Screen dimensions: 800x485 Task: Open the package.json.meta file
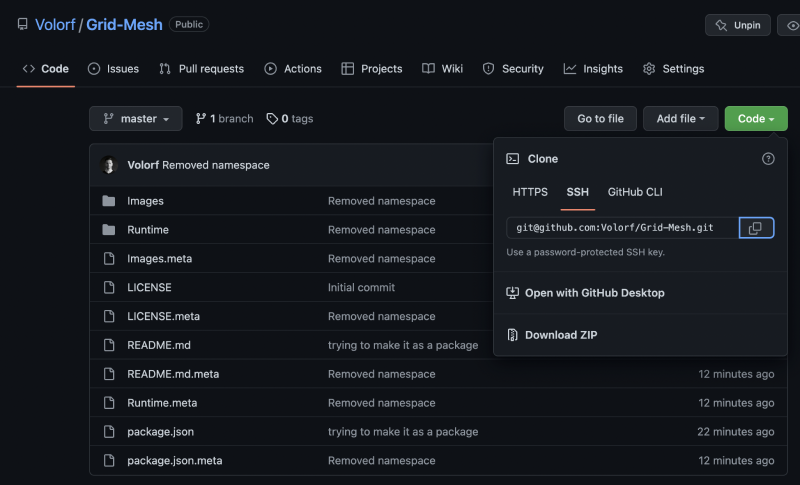pos(175,461)
